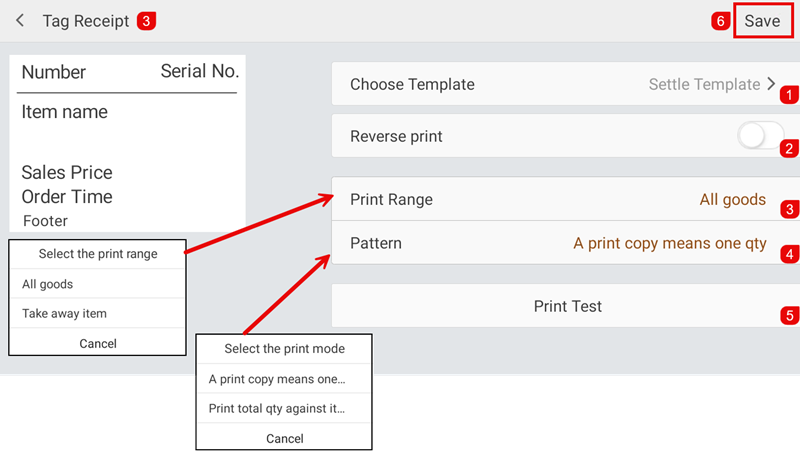This screenshot has width=800, height=451.
Task: Click the receipt preview Item name area
Action: 65,112
